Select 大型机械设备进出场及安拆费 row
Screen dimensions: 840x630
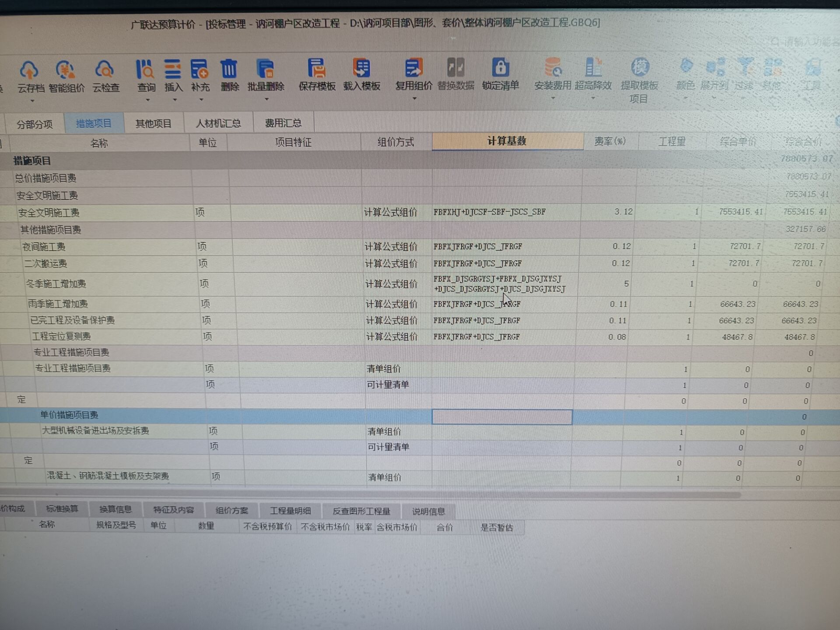point(420,432)
